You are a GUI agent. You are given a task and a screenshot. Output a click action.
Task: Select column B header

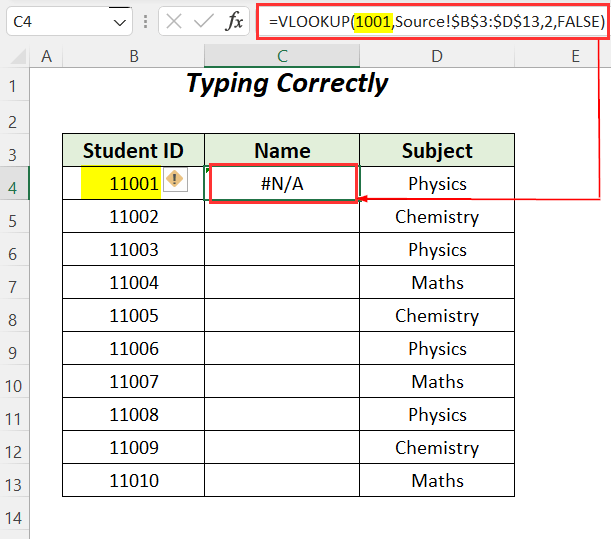134,57
